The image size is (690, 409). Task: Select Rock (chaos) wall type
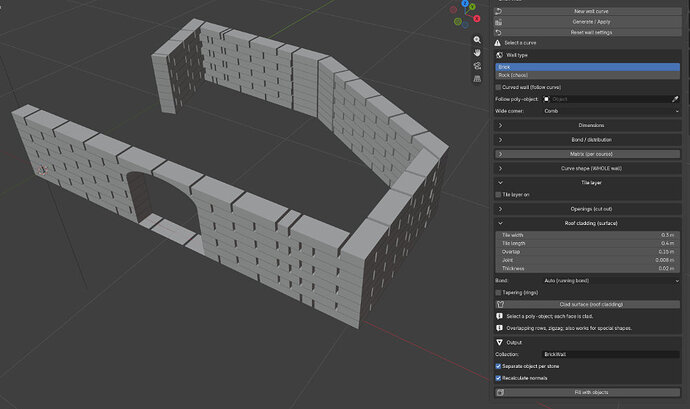pyautogui.click(x=587, y=75)
